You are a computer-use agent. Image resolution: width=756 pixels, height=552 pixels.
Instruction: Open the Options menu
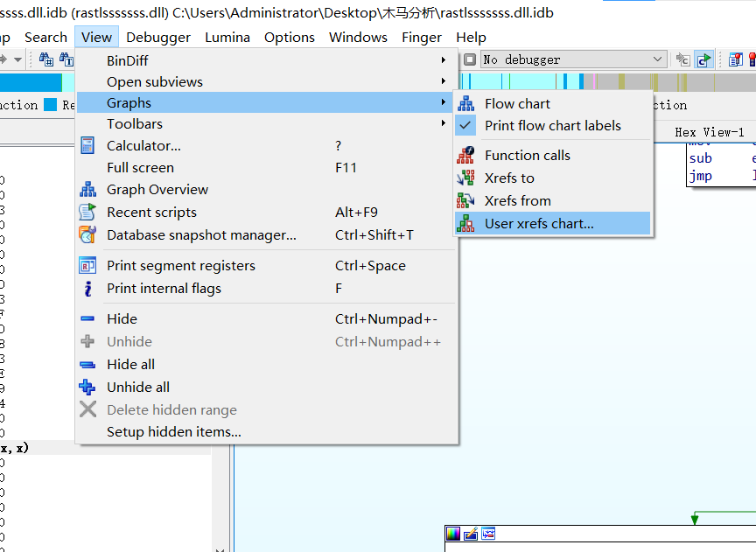(x=290, y=37)
